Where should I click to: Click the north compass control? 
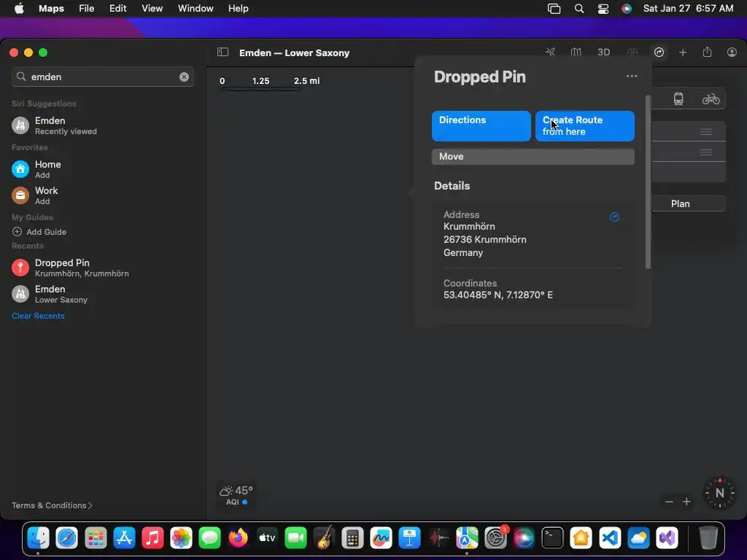(x=719, y=493)
